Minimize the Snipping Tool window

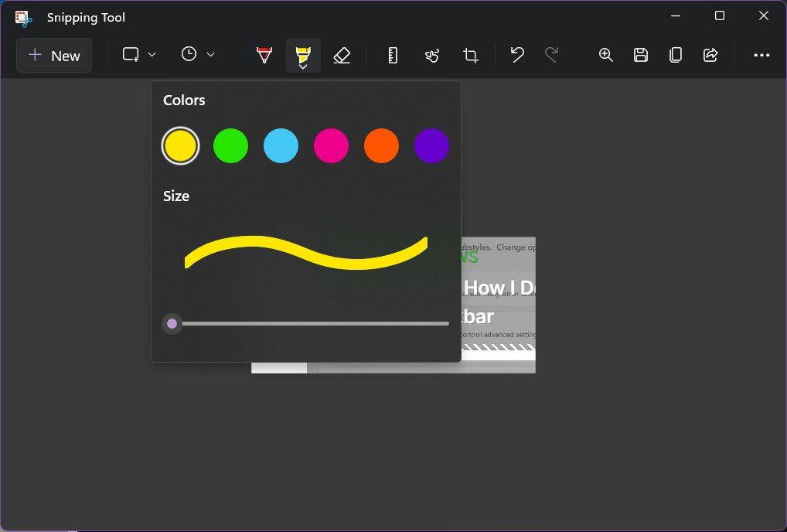point(676,16)
